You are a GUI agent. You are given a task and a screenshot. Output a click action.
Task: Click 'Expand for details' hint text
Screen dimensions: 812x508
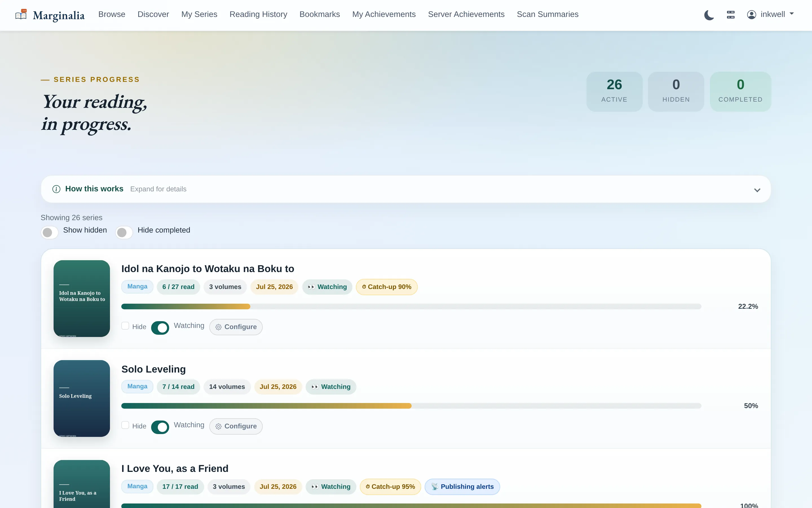coord(158,189)
